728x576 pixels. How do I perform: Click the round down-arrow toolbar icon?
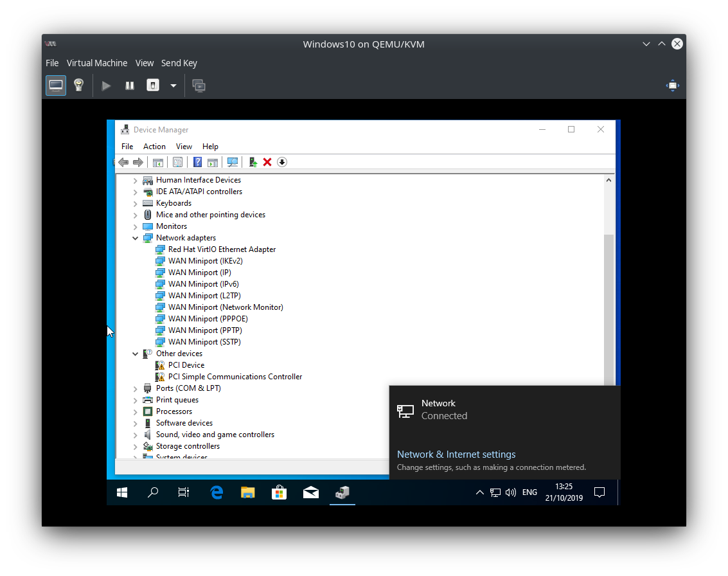click(282, 162)
